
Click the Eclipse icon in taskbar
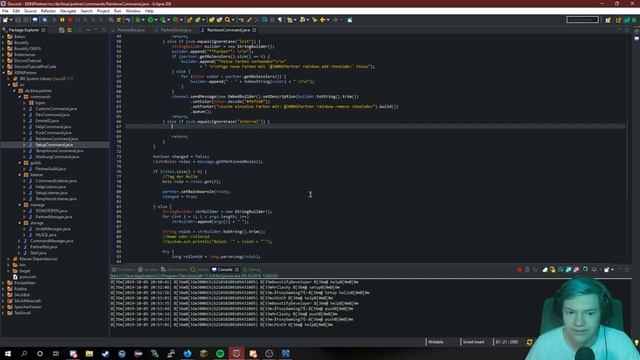(236, 353)
